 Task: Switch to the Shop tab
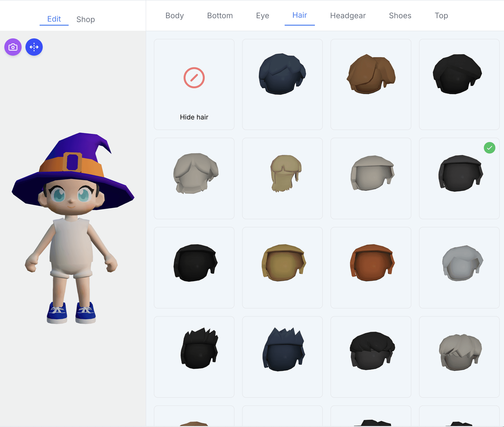[85, 19]
